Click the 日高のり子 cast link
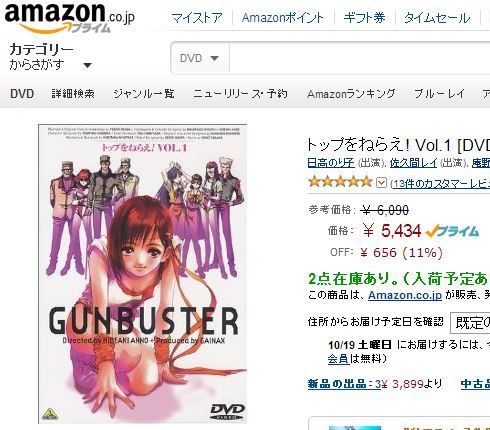Image resolution: width=490 pixels, height=430 pixels. tap(331, 163)
